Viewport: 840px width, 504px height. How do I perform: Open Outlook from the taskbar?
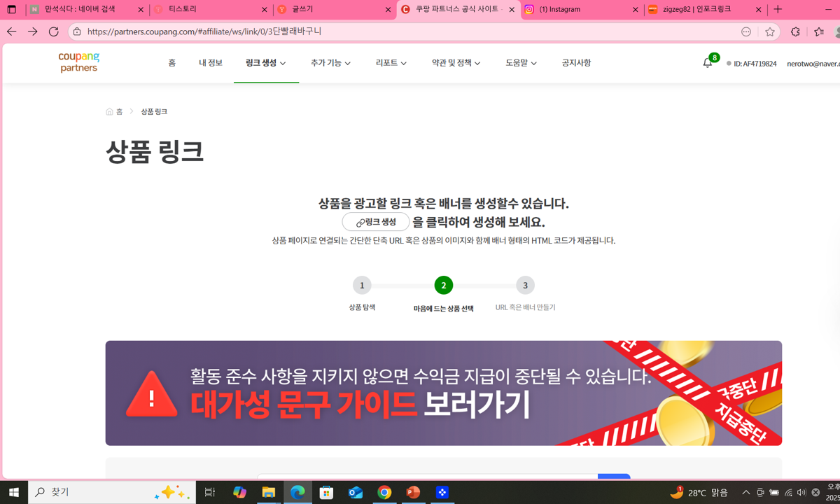tap(356, 492)
